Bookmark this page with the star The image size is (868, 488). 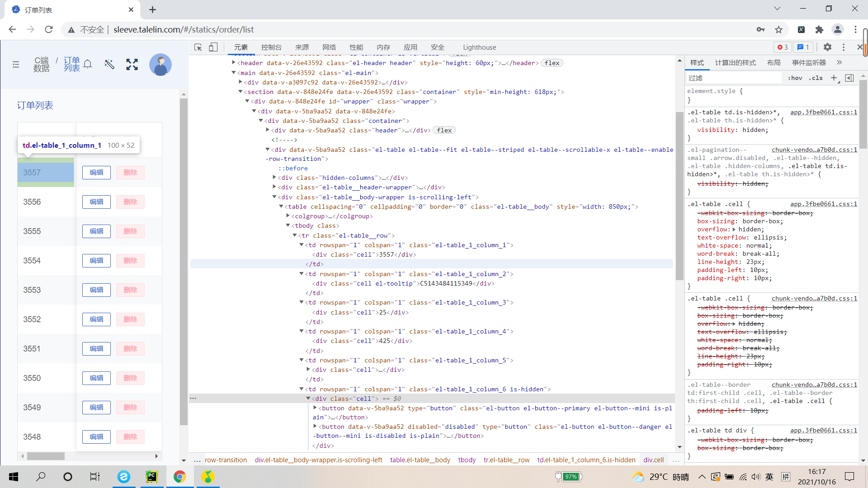778,29
